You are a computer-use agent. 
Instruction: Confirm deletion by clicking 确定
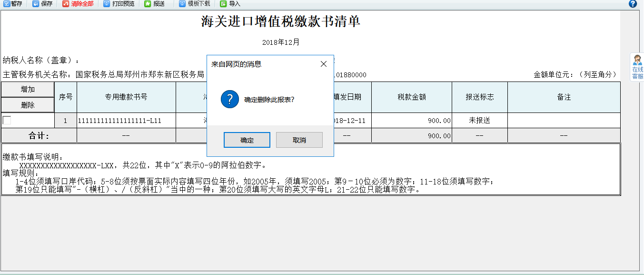point(247,140)
